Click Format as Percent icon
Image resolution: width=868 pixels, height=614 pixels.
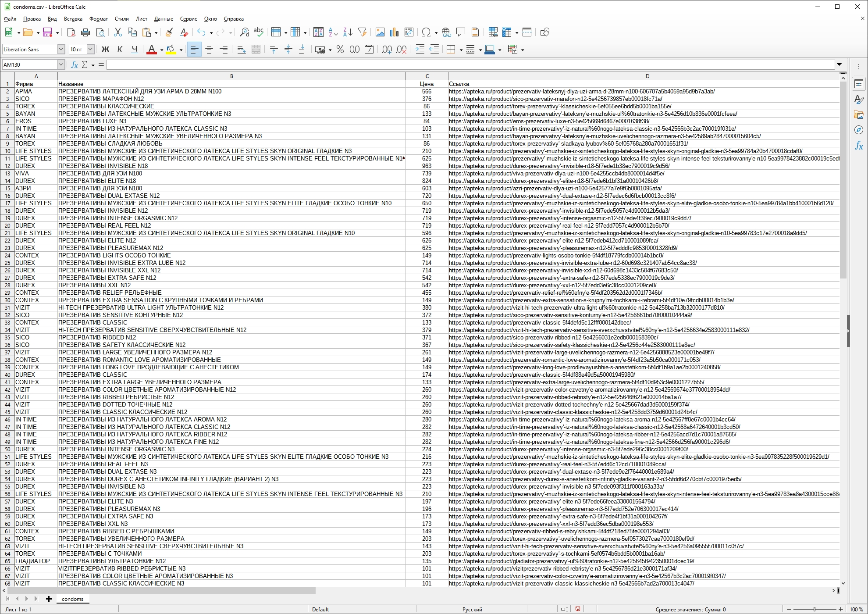coord(340,50)
